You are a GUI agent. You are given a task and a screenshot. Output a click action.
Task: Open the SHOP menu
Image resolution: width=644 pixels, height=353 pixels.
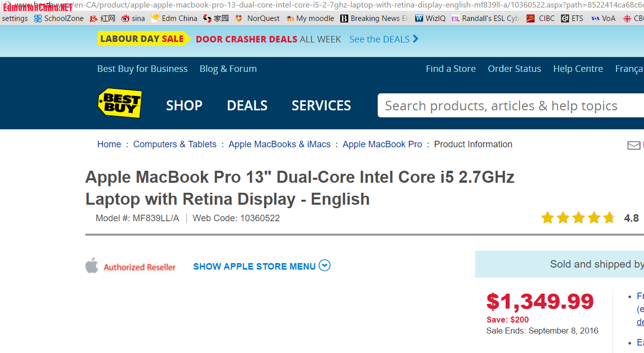coord(184,106)
